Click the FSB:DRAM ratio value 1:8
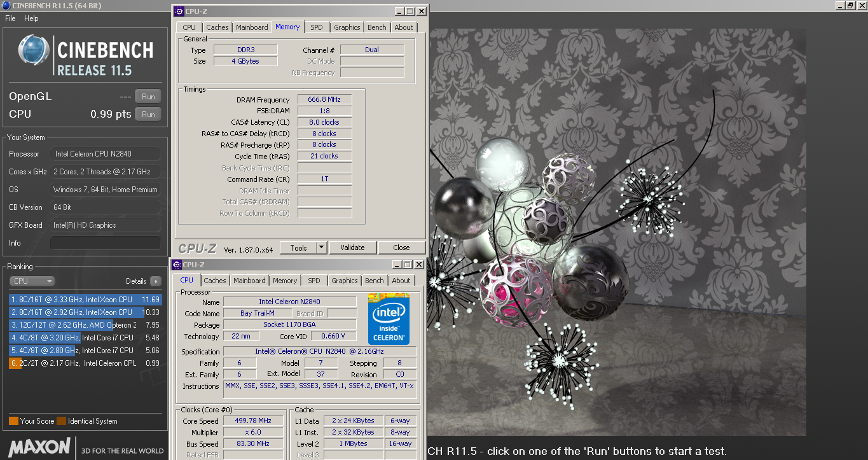868x460 pixels. tap(324, 111)
